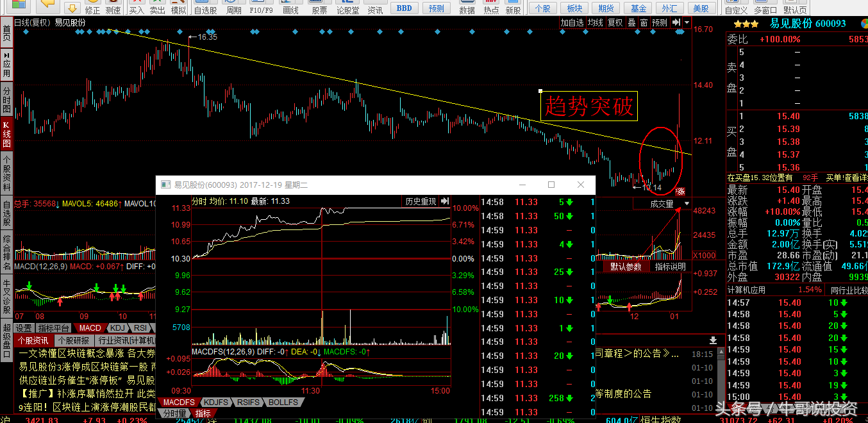Click 默认参数 default parameters

pos(626,267)
